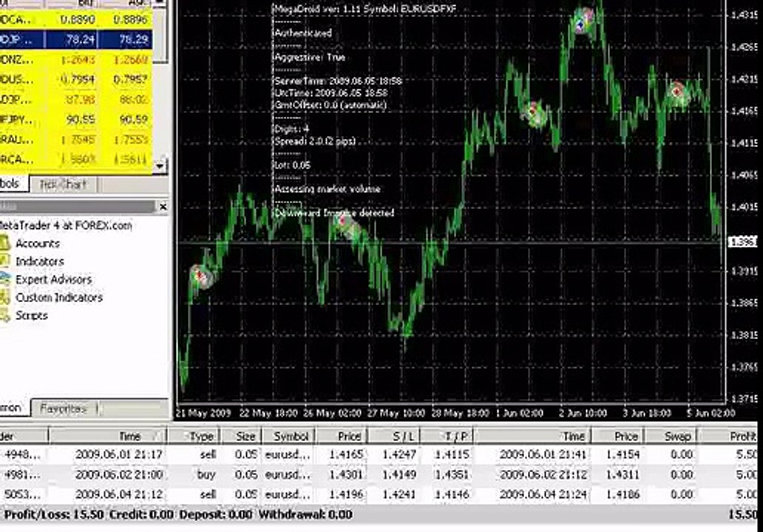Click the Indicators folder icon
Image resolution: width=763 pixels, height=532 pixels.
(4, 261)
